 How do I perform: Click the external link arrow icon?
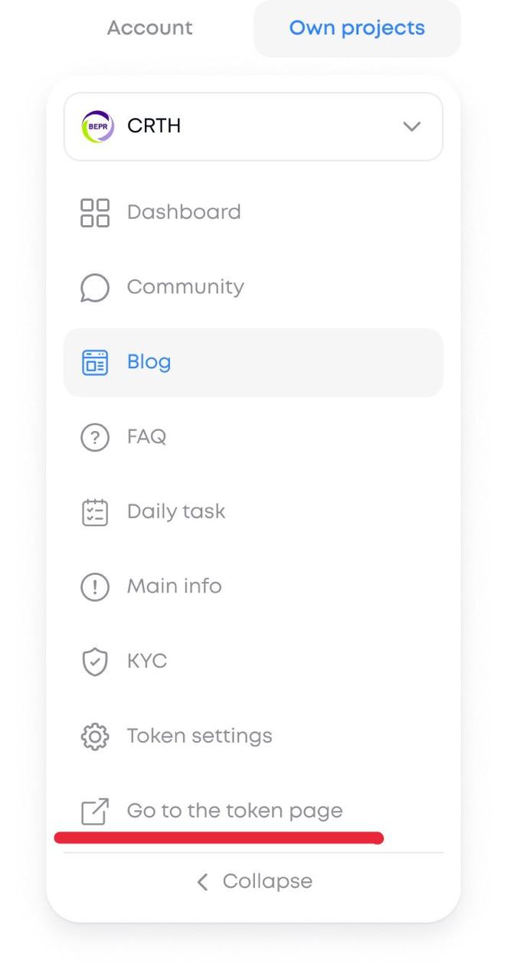95,812
